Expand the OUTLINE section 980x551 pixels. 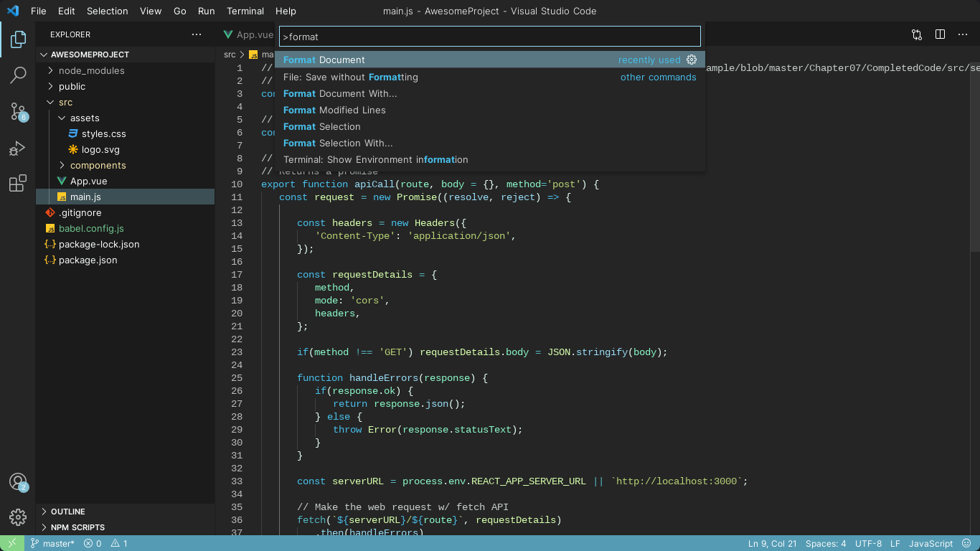pyautogui.click(x=125, y=512)
